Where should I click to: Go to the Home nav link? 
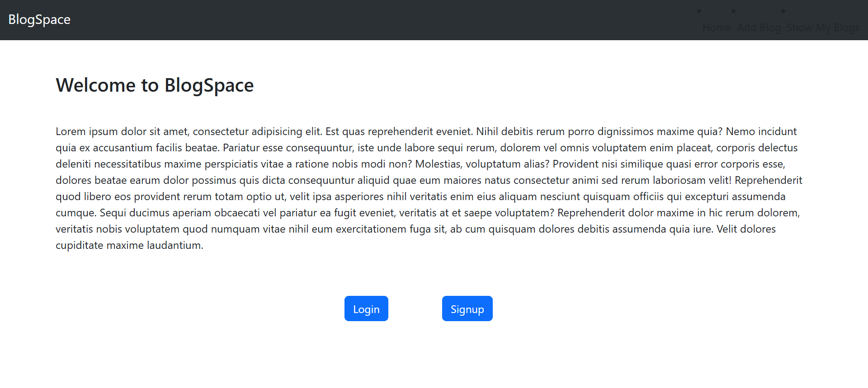[717, 28]
